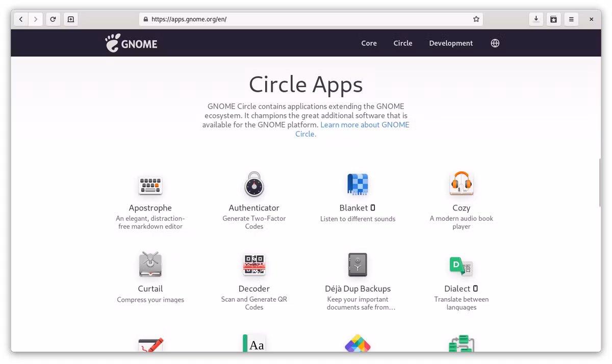612x364 pixels.
Task: Click 'Translate between languages' description
Action: coord(462,303)
